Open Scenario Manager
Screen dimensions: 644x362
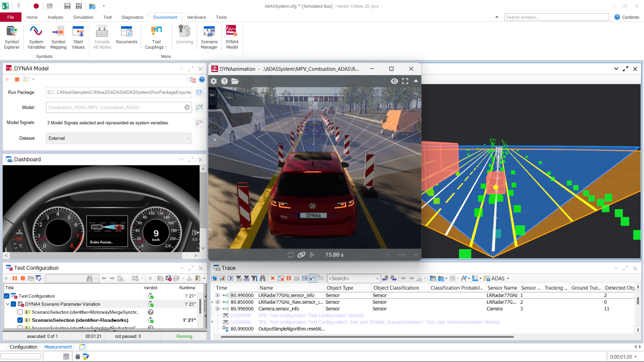(x=209, y=37)
